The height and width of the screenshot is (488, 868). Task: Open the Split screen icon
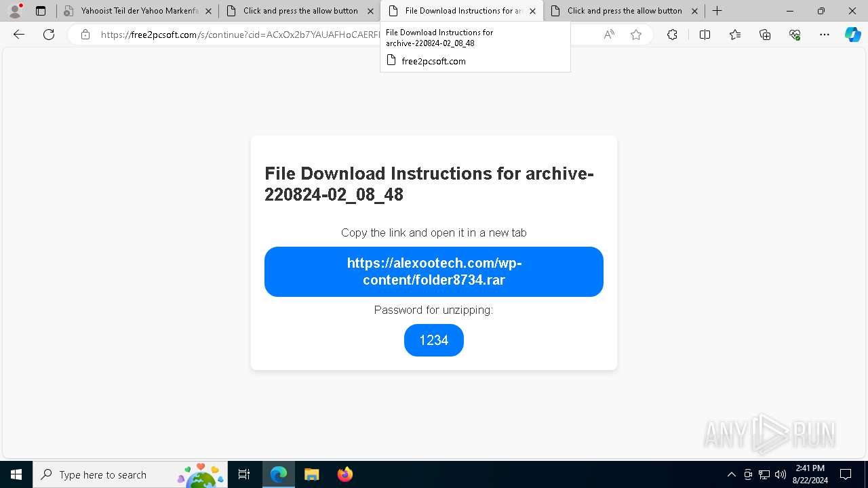705,35
